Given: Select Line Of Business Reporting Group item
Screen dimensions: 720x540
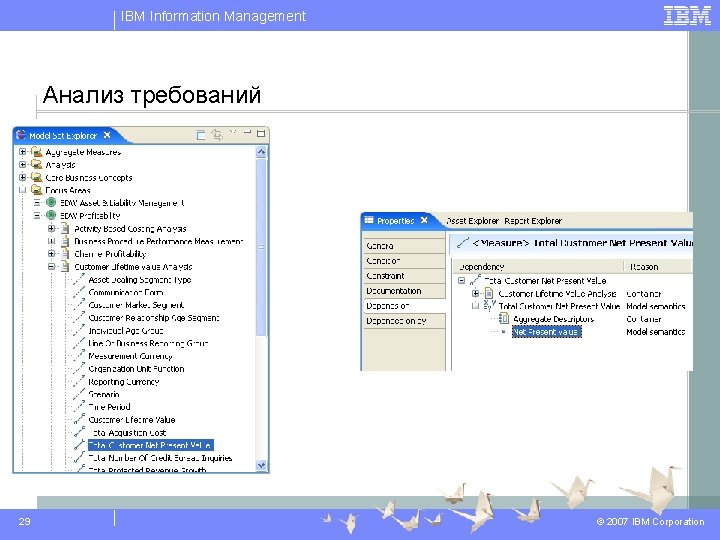Looking at the screenshot, I should click(x=148, y=343).
